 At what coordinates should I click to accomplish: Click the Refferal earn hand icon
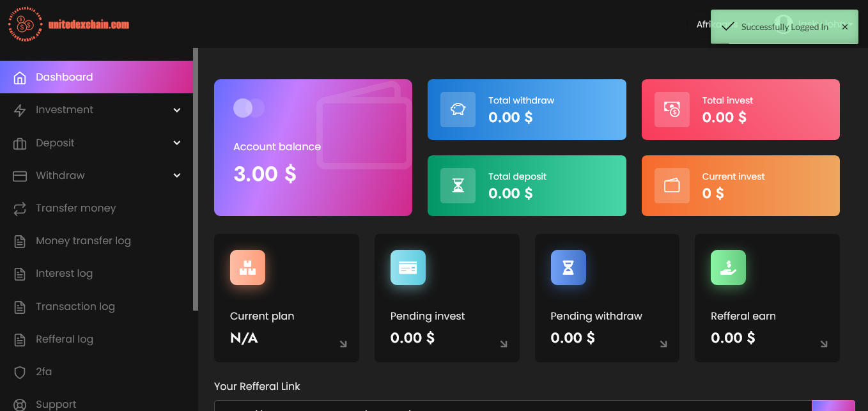(x=728, y=267)
